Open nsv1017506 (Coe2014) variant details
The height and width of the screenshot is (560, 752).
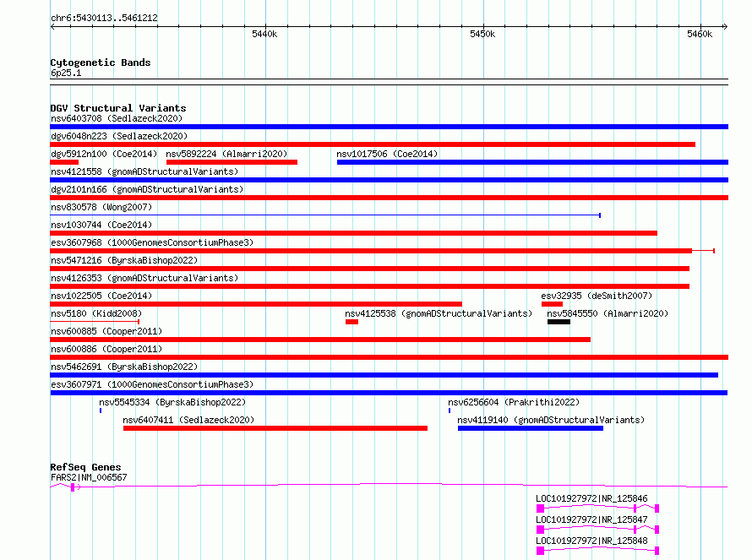[x=387, y=154]
